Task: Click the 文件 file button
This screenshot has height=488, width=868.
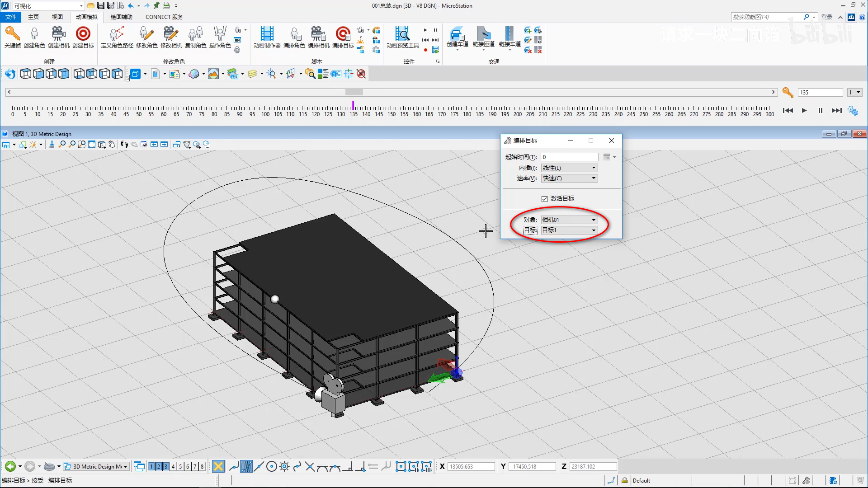Action: tap(10, 17)
